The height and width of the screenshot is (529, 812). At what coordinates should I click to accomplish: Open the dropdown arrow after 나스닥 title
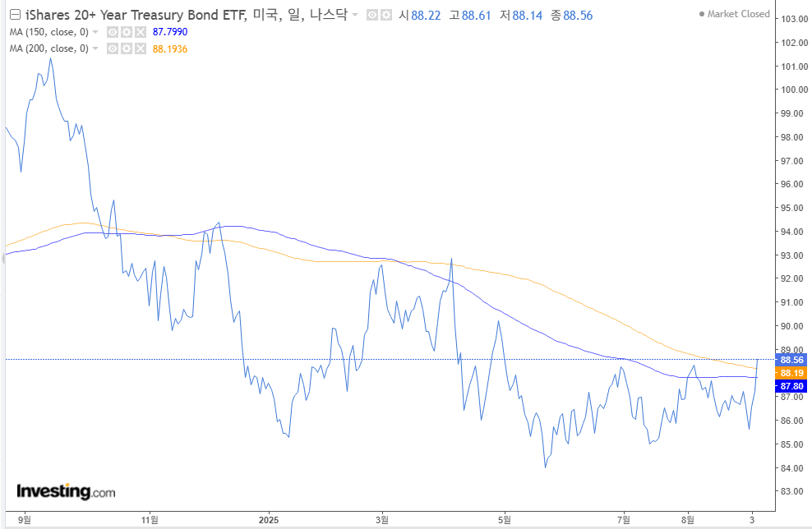(x=355, y=15)
